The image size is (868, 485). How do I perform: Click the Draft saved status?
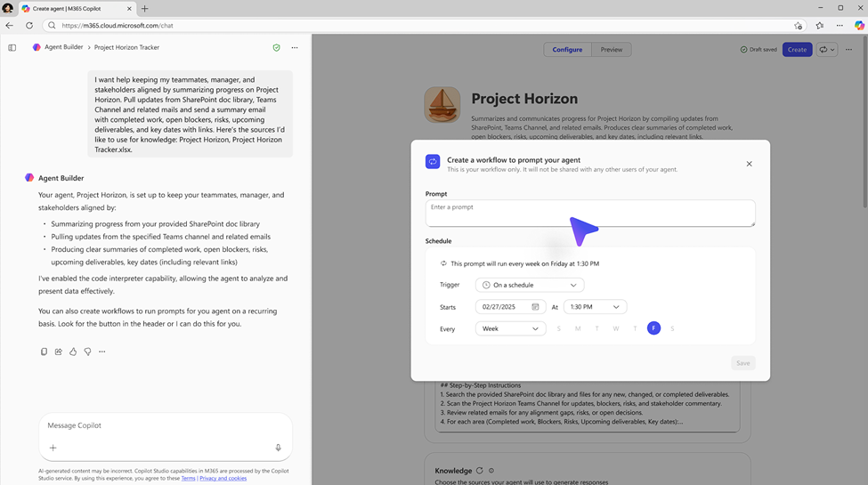[x=758, y=50]
